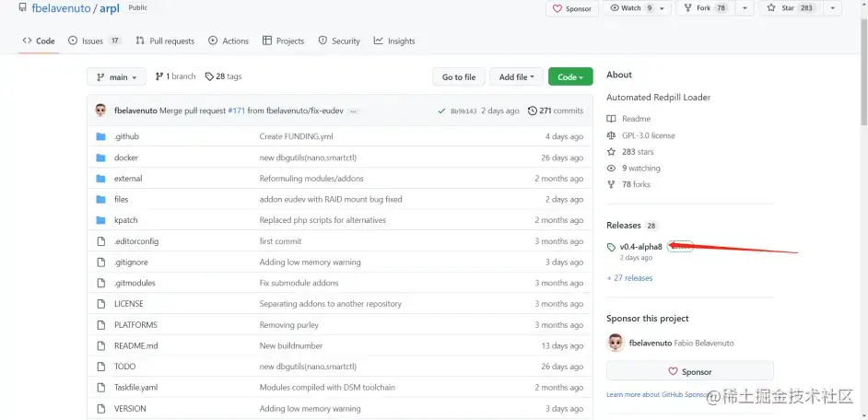Expand the Star lists arrow

click(833, 8)
